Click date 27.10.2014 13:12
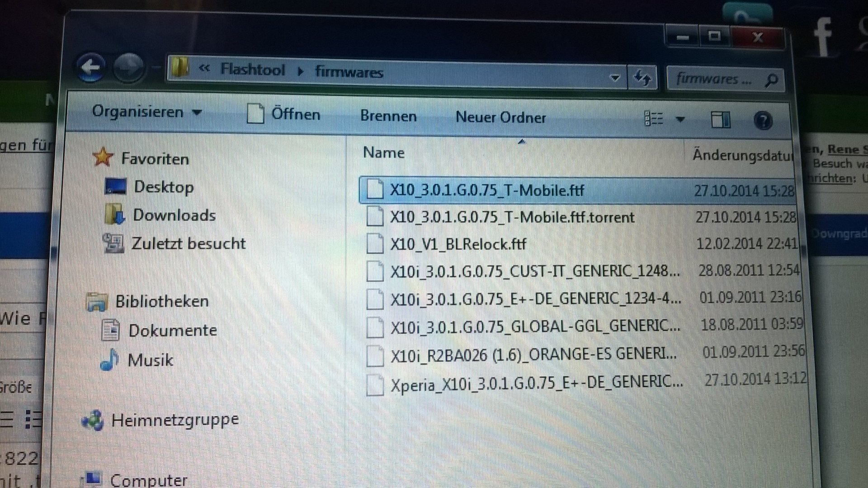The width and height of the screenshot is (868, 488). point(755,379)
